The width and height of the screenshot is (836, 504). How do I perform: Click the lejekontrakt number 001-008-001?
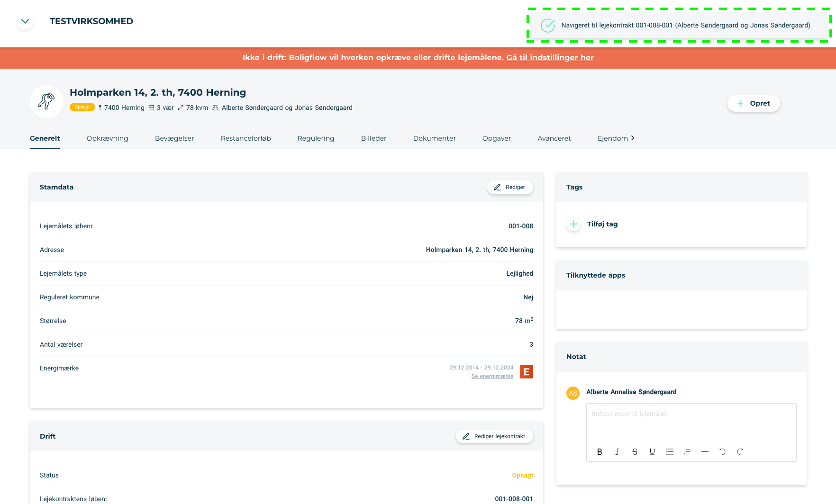click(x=514, y=499)
